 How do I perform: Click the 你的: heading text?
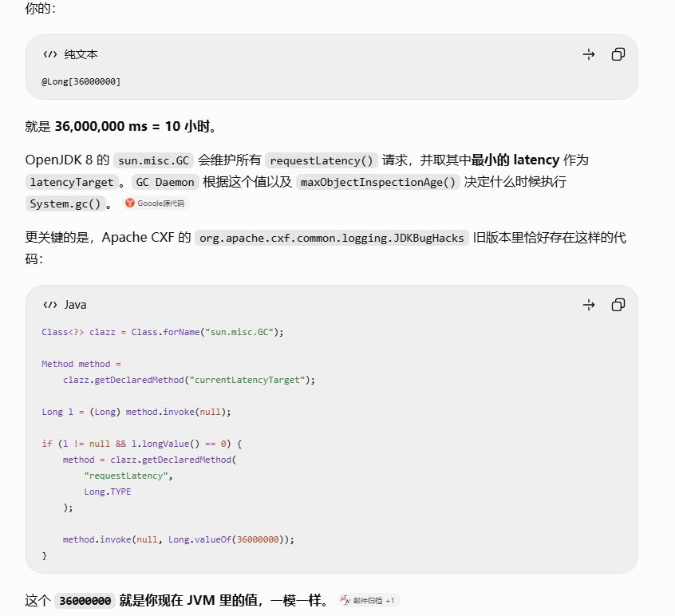[40, 8]
